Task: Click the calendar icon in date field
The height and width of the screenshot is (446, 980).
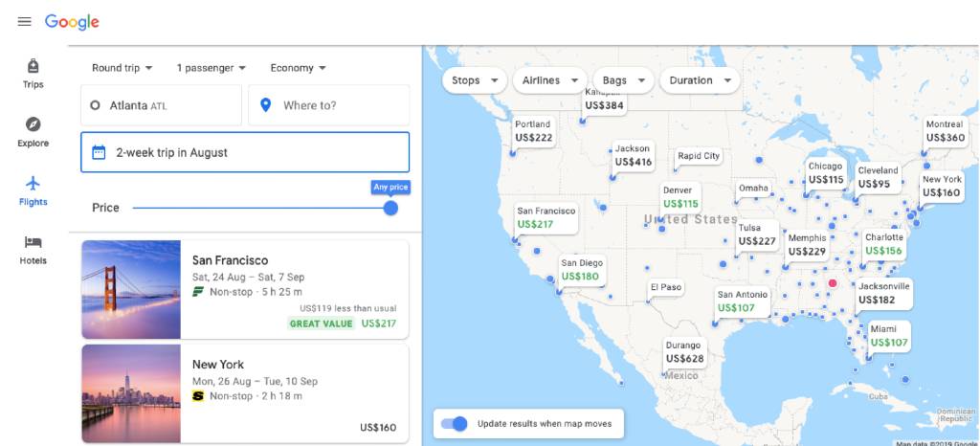Action: [99, 152]
